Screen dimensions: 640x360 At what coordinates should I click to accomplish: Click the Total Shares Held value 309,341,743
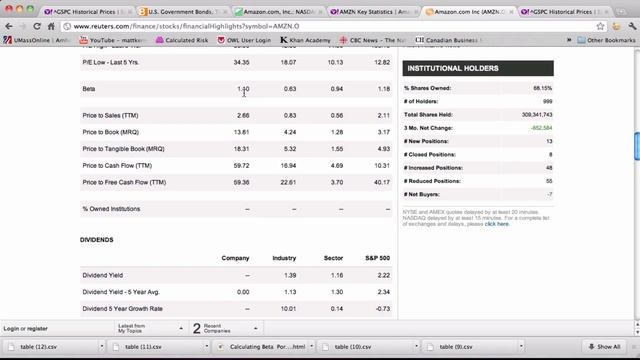click(x=537, y=115)
